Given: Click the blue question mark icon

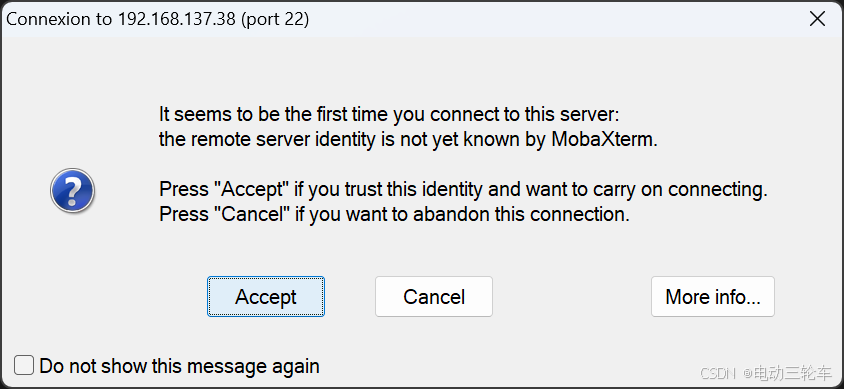Looking at the screenshot, I should click(72, 190).
